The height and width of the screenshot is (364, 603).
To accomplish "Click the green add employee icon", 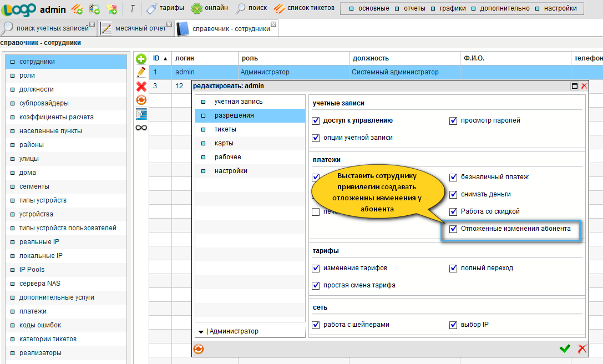I will 141,59.
